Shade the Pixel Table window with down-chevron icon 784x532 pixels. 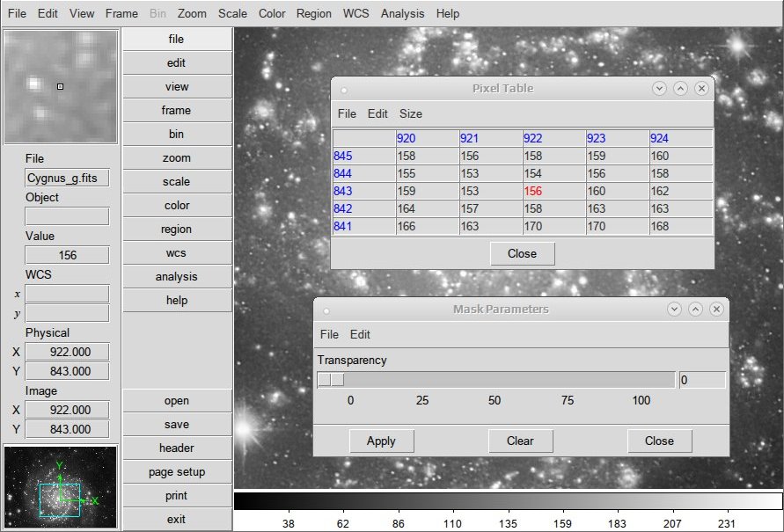[659, 89]
